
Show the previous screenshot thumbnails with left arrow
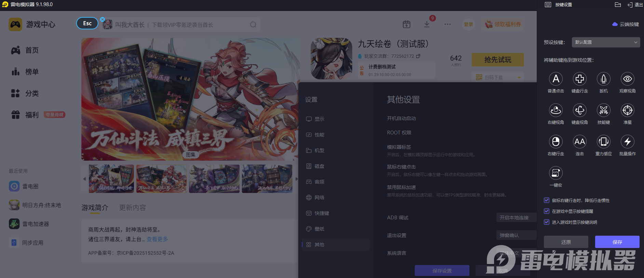[x=85, y=179]
